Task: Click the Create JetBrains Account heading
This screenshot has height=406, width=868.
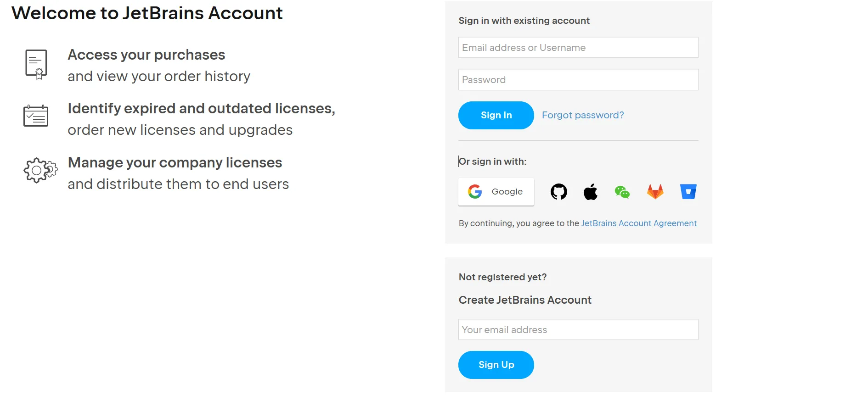Action: point(524,300)
